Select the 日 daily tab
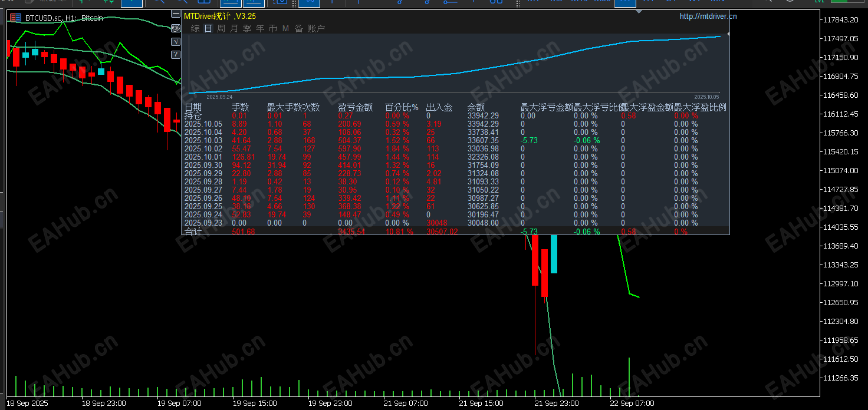Screen dimensions: 868x410 [208, 28]
